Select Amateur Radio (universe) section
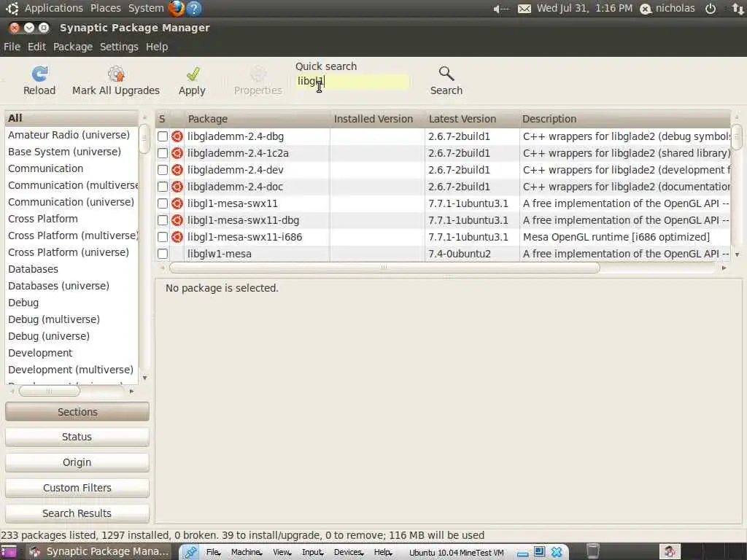The image size is (747, 560). 69,135
